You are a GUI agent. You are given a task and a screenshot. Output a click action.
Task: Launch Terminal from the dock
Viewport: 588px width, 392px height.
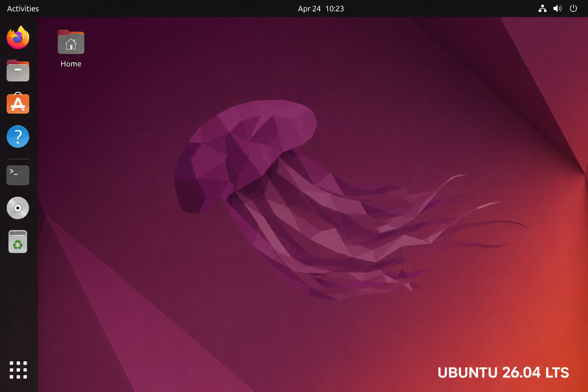tap(18, 175)
